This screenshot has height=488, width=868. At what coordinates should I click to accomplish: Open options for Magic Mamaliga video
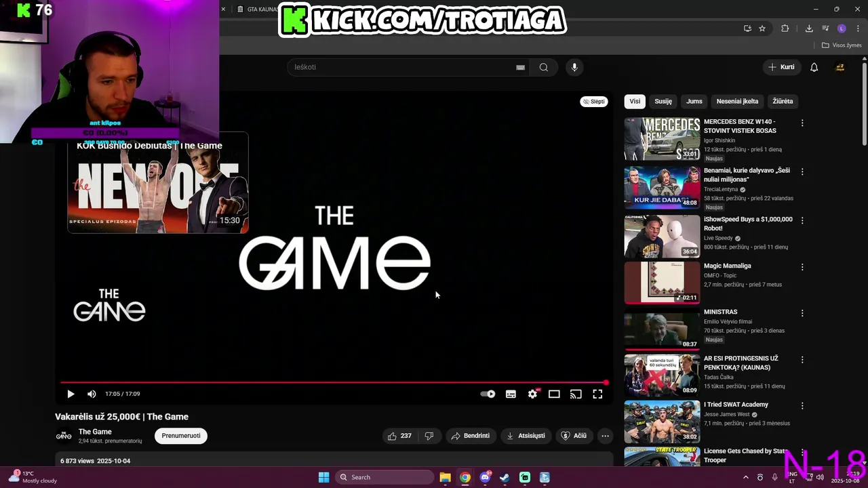click(802, 267)
